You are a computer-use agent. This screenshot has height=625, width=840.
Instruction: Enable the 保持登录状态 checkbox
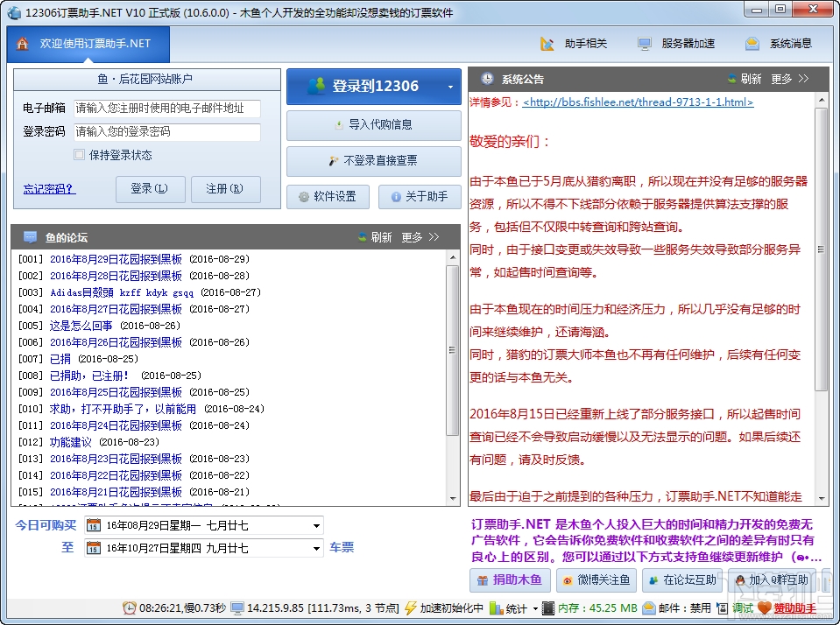pyautogui.click(x=78, y=155)
